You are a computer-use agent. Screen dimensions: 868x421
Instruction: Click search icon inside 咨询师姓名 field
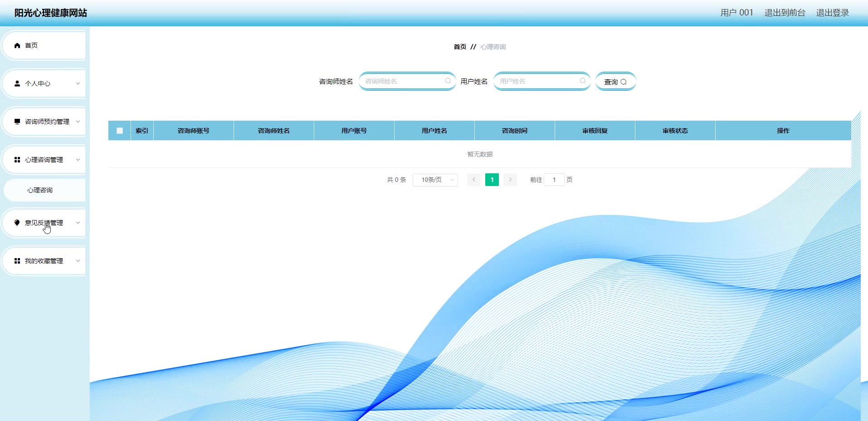point(448,81)
